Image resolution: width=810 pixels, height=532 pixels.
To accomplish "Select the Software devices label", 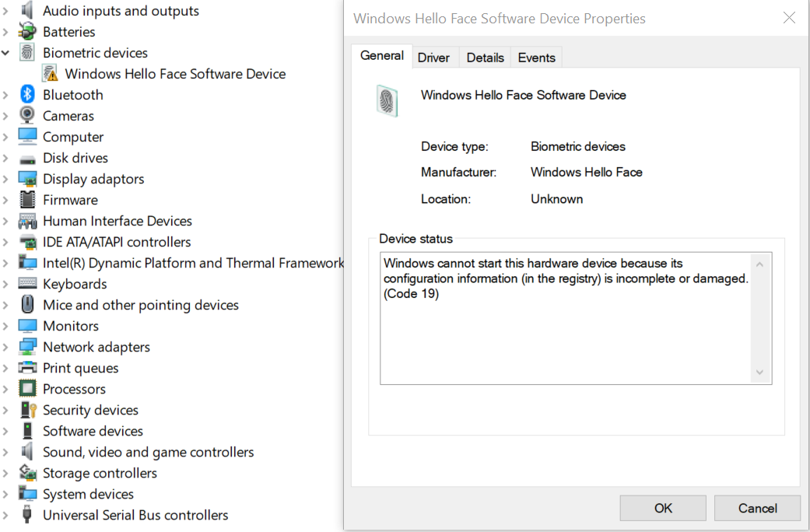I will (x=93, y=432).
